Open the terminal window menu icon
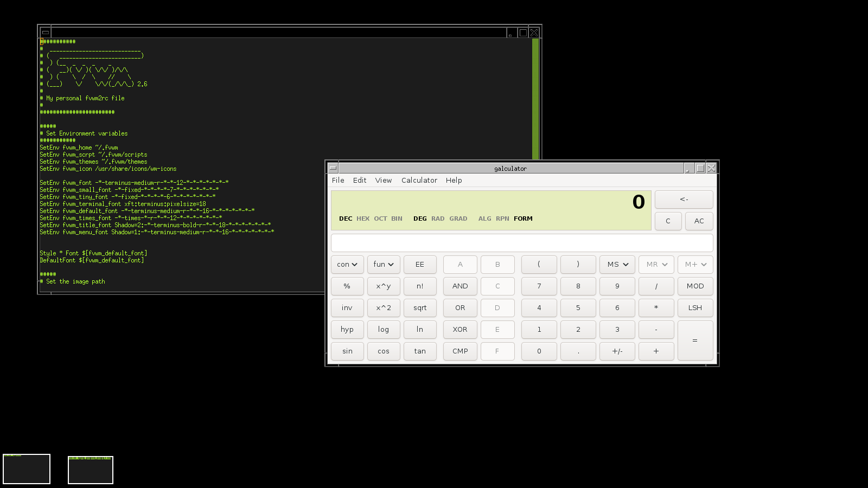Viewport: 868px width, 488px height. click(46, 33)
